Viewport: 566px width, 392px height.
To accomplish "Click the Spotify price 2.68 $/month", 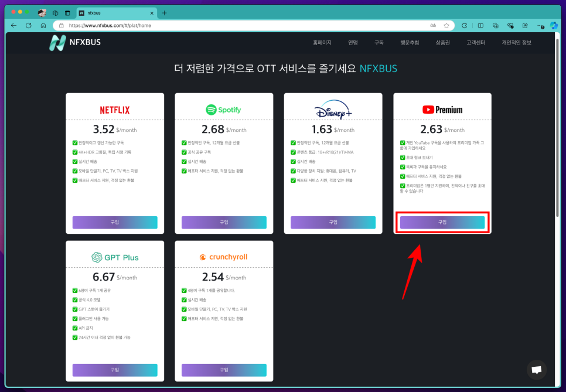I will coord(224,129).
